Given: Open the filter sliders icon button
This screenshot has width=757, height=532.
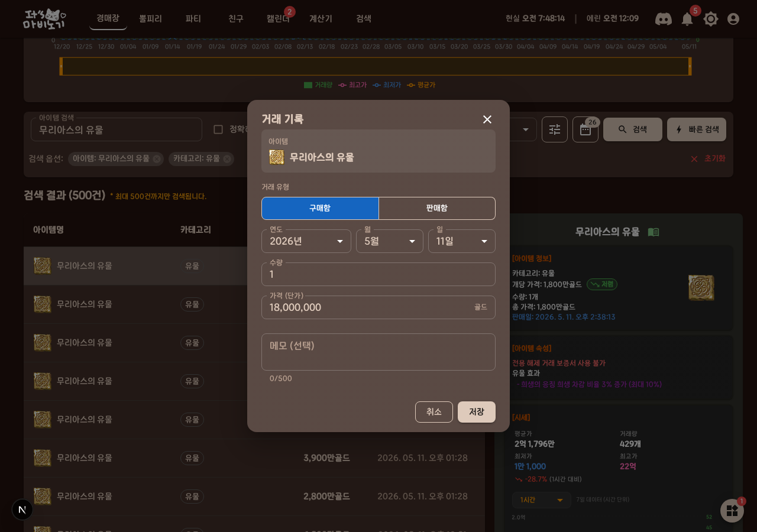Looking at the screenshot, I should (x=555, y=129).
